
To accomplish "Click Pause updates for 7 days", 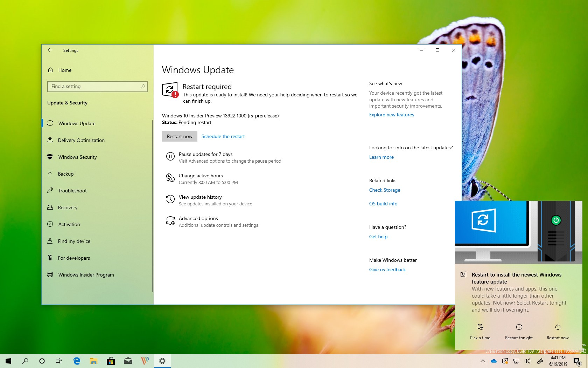I will click(x=206, y=154).
